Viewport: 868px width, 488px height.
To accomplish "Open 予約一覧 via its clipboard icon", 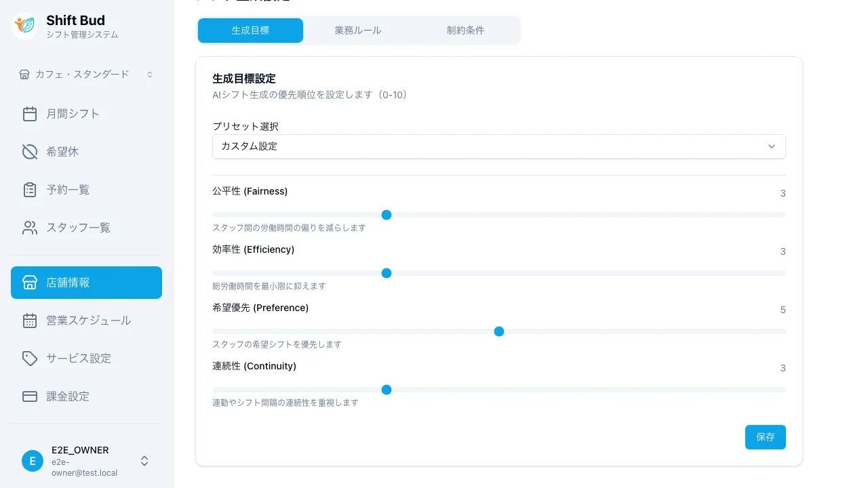I will [x=30, y=189].
